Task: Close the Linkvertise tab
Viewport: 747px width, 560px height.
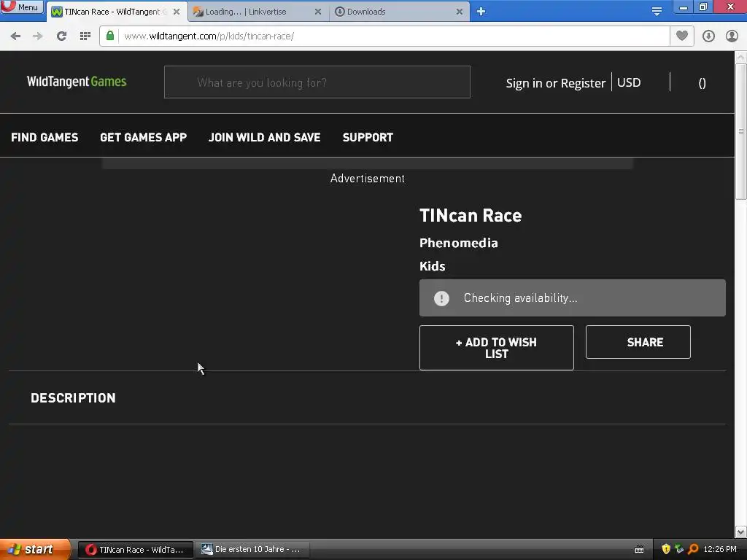Action: [x=318, y=12]
